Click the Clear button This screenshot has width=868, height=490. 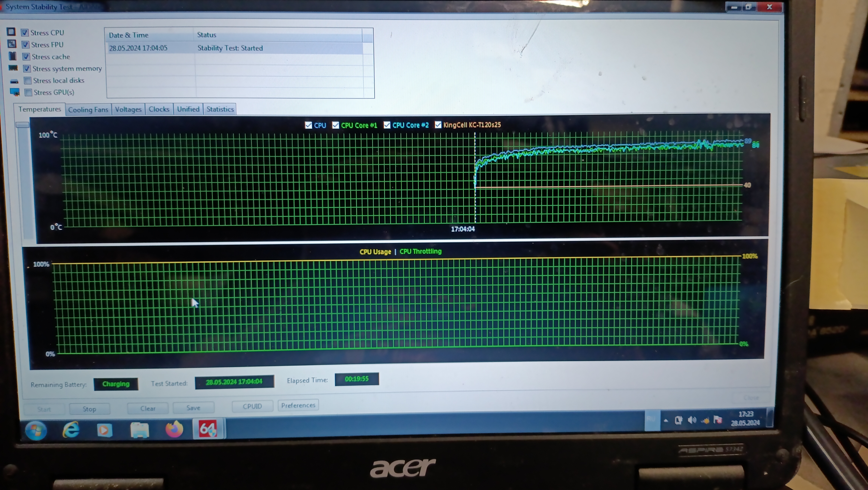click(x=148, y=408)
